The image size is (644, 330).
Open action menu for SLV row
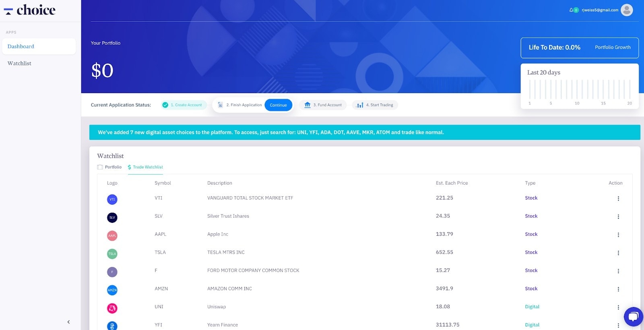coord(618,217)
